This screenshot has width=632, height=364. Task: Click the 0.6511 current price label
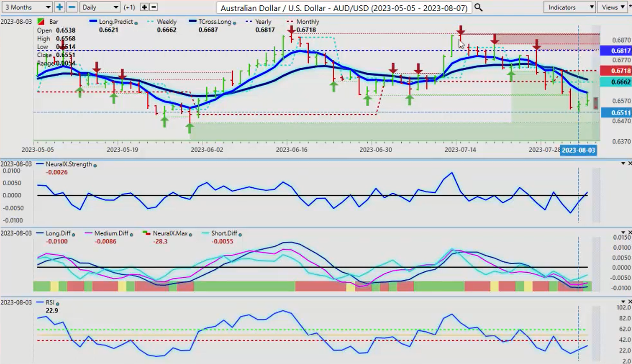point(616,113)
